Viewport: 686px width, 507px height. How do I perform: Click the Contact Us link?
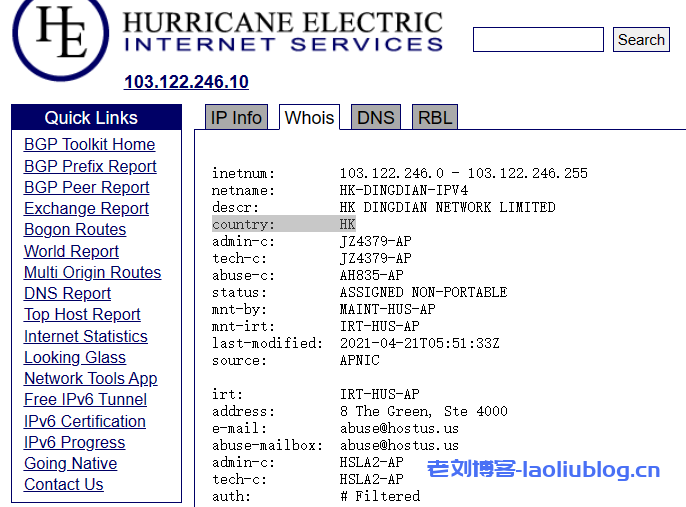point(64,484)
